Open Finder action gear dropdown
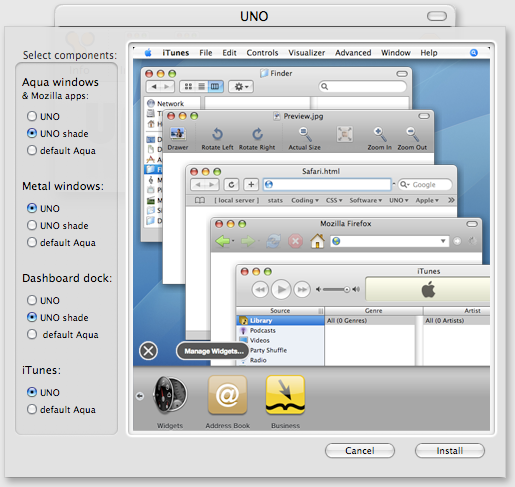The image size is (515, 487). [241, 87]
